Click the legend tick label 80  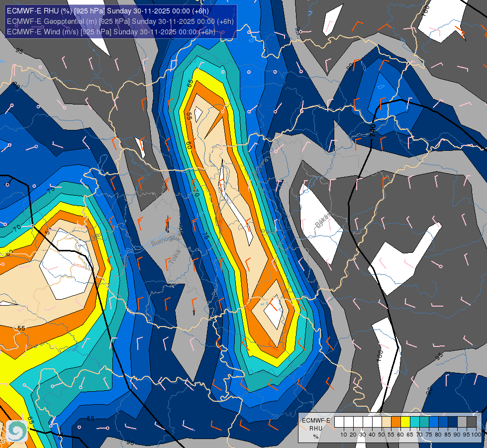(x=438, y=435)
